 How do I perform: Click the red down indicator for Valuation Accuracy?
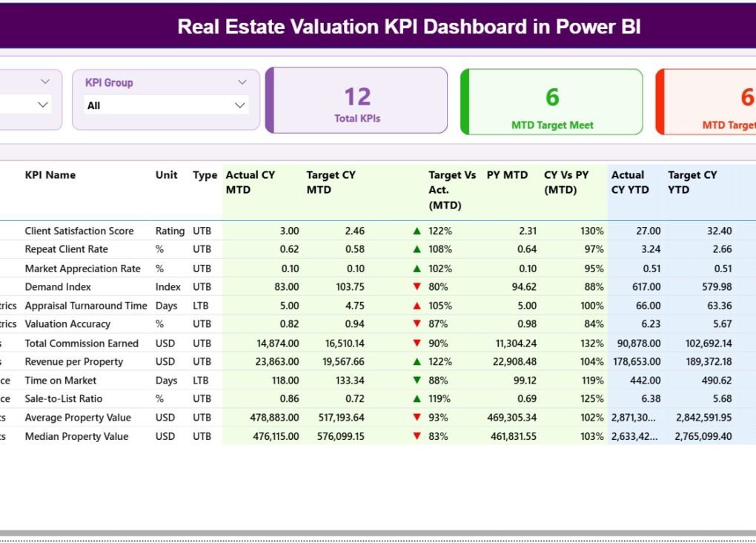coord(416,324)
